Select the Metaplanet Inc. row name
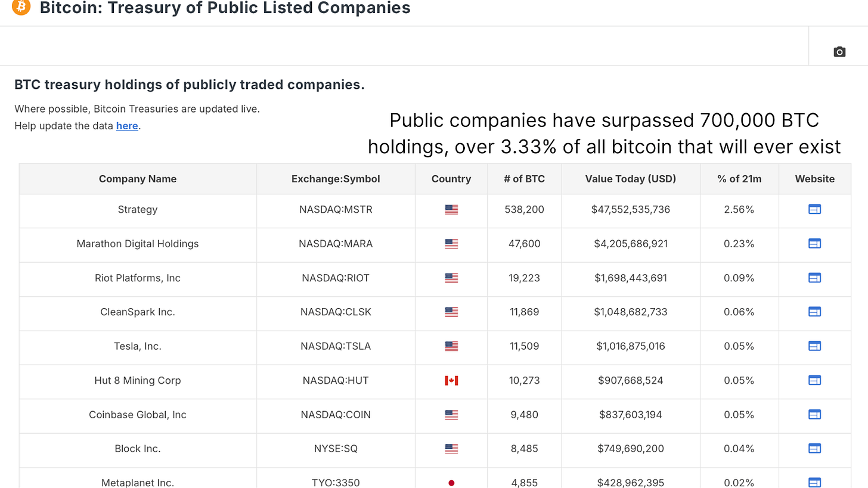Image resolution: width=868 pixels, height=488 pixels. [138, 482]
